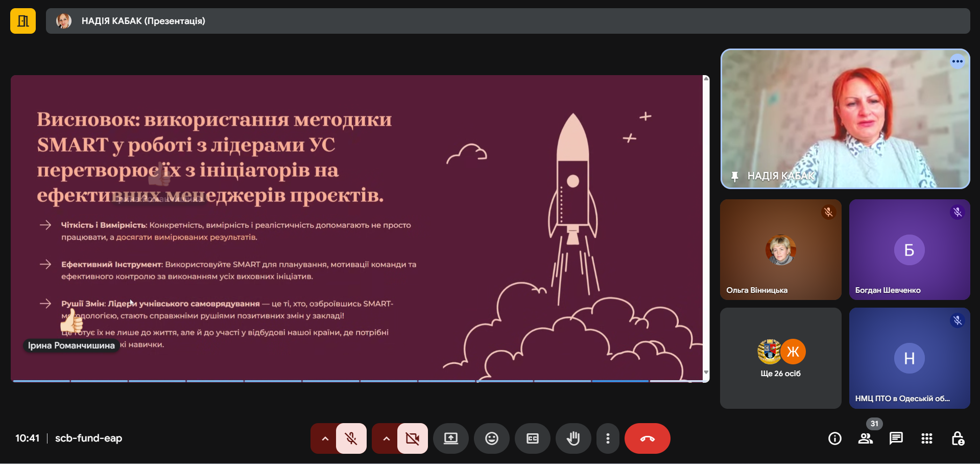Leave the call with red hang-up button
This screenshot has height=464, width=980.
pyautogui.click(x=647, y=438)
